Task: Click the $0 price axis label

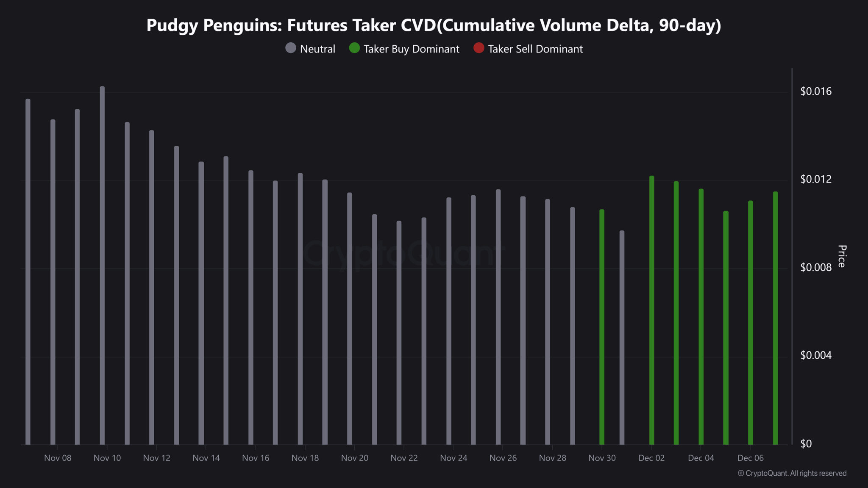Action: [806, 444]
